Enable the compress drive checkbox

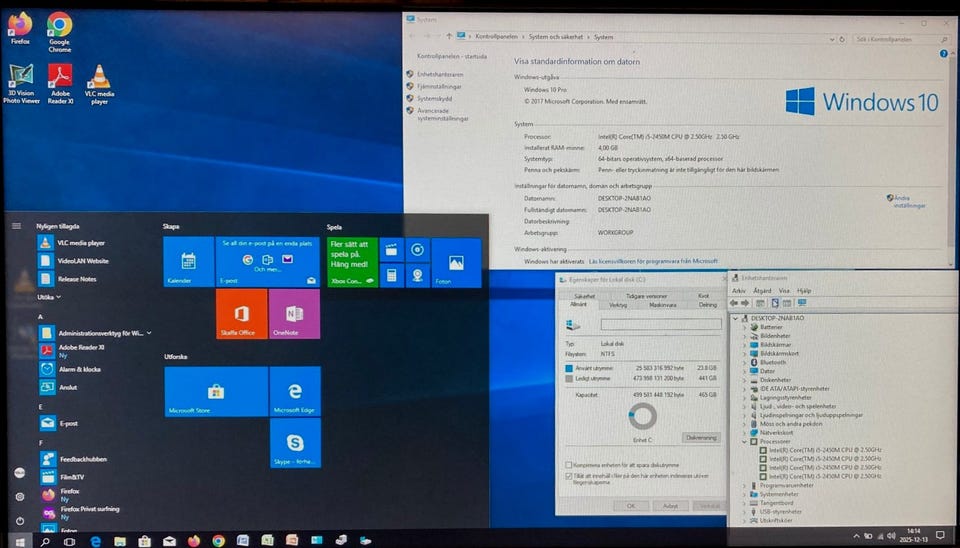click(x=569, y=465)
